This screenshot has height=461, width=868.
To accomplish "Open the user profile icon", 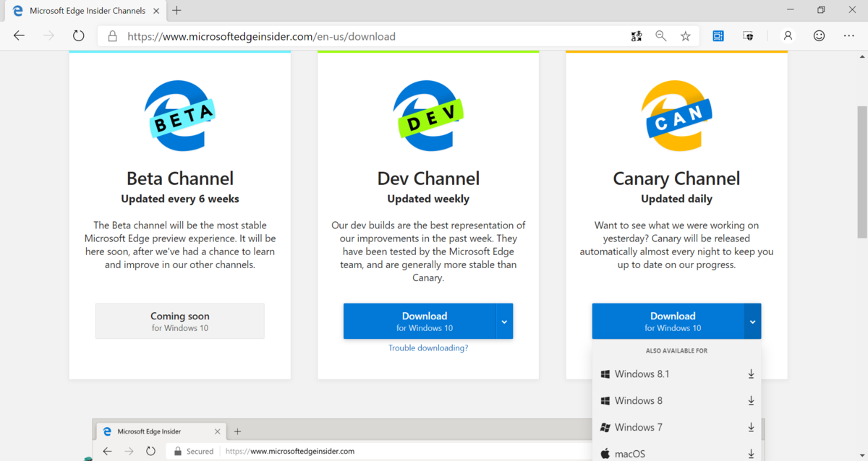I will click(x=788, y=35).
